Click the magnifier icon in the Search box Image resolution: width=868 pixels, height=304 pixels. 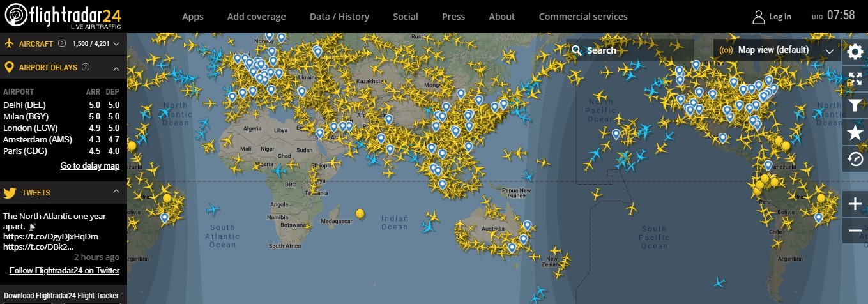coord(577,50)
